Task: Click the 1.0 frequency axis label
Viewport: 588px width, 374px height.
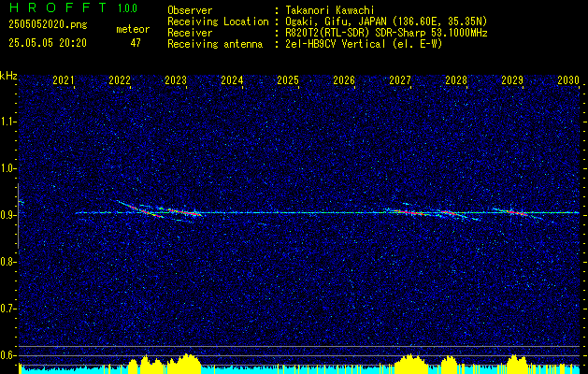Action: [7, 169]
